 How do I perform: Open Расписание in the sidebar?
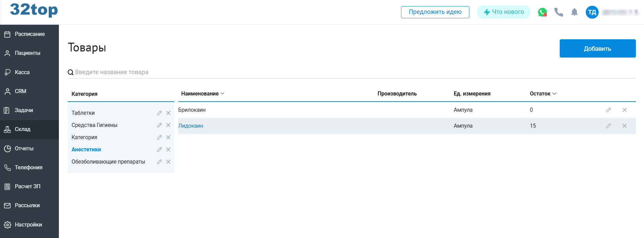[x=29, y=34]
